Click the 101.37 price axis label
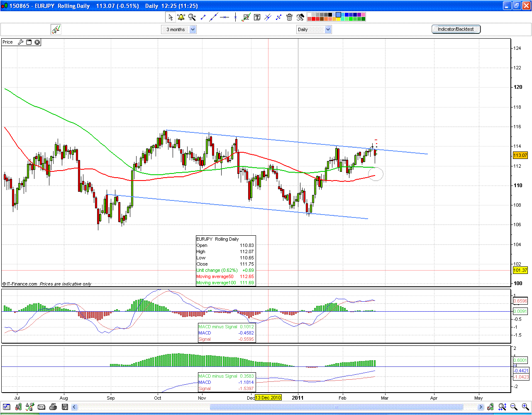The width and height of the screenshot is (532, 415). point(520,270)
